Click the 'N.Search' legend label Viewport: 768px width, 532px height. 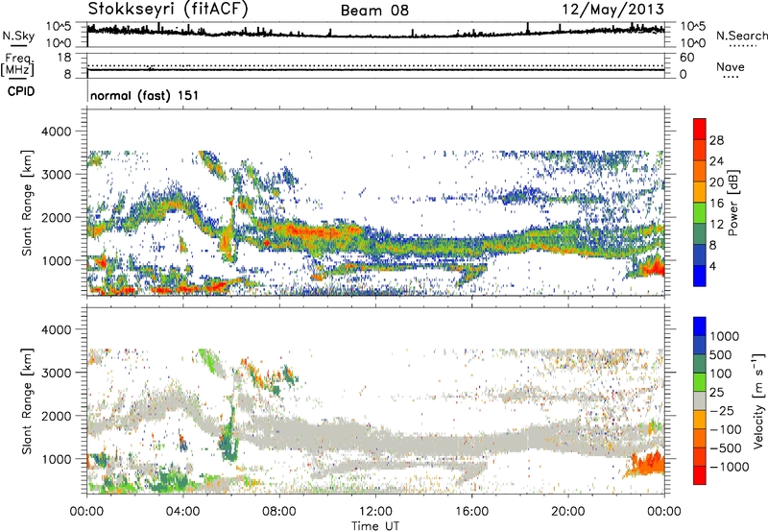(x=741, y=36)
